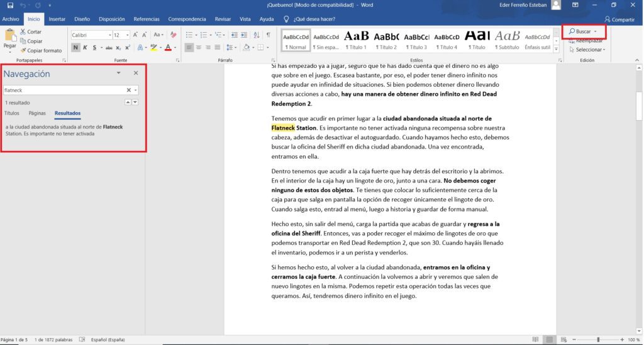Toggle underline S button

(94, 48)
